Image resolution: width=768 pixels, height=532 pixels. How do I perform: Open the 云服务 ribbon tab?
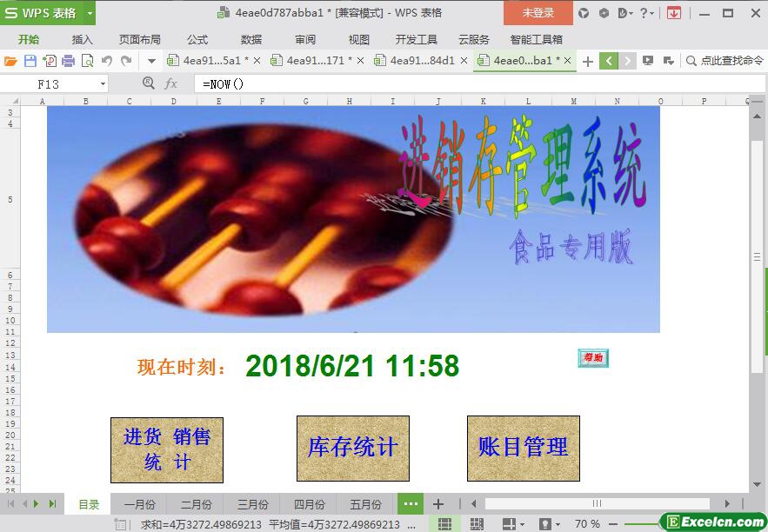click(474, 40)
